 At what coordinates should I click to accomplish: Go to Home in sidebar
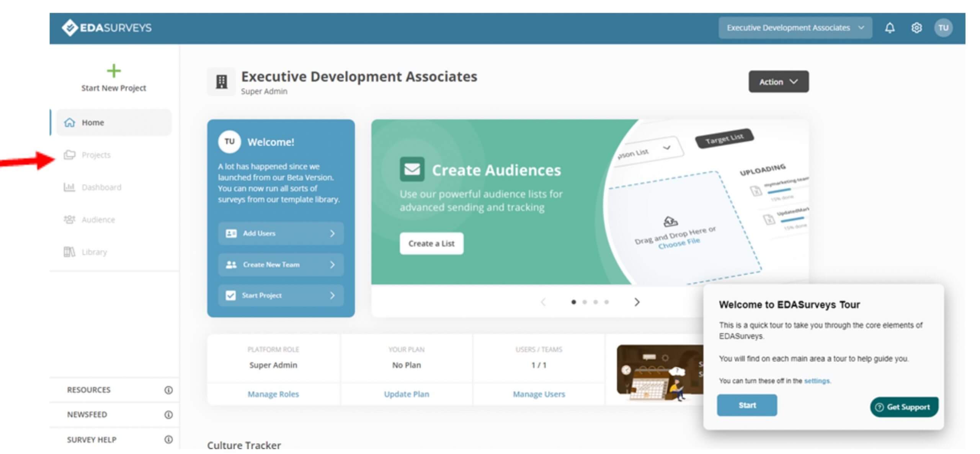(x=114, y=122)
